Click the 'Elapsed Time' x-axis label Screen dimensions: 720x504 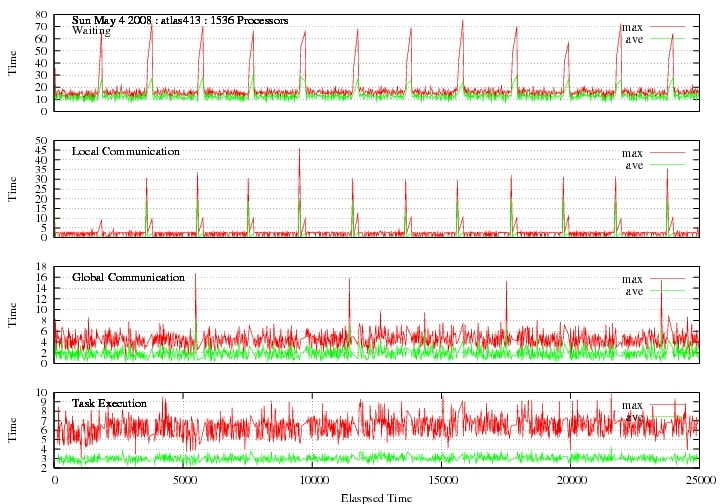[377, 498]
